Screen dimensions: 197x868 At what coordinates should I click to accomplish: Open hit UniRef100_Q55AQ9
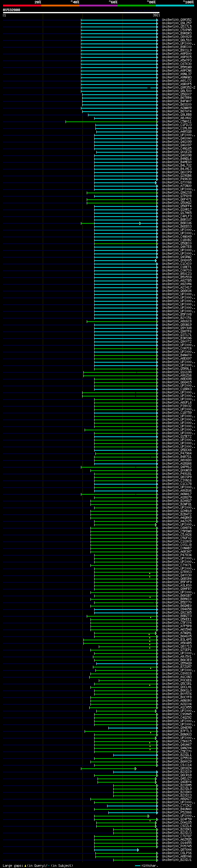pos(177,664)
